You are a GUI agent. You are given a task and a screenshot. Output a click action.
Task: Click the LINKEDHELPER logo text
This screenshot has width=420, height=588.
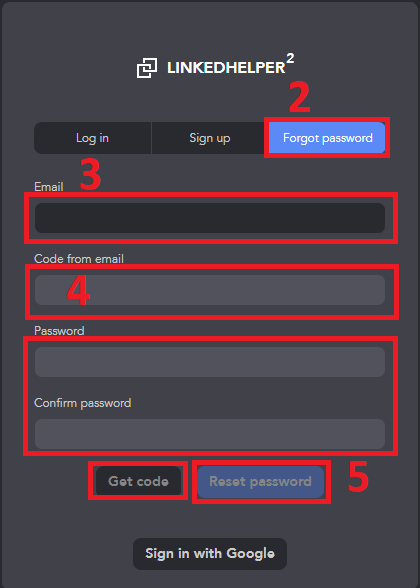226,68
